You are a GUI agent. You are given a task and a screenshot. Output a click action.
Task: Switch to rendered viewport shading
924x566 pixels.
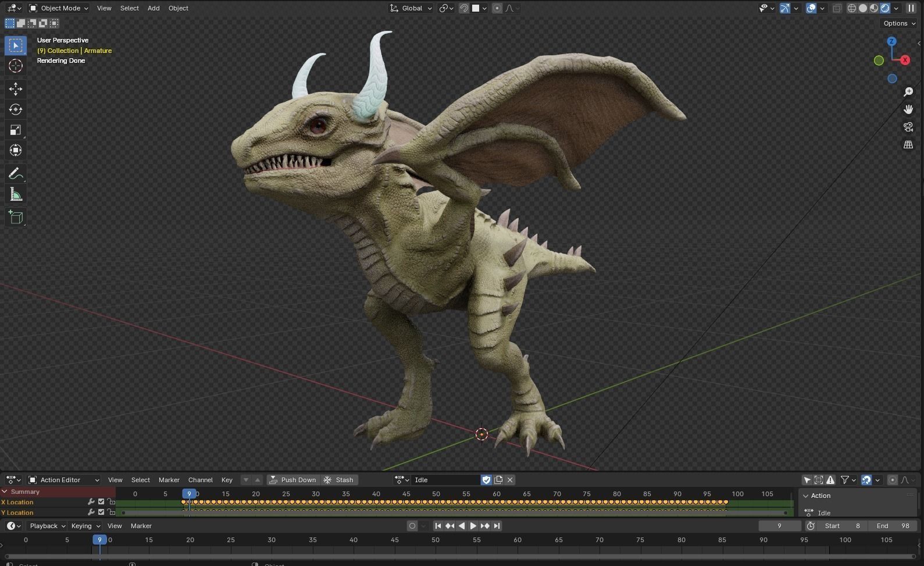[x=885, y=8]
